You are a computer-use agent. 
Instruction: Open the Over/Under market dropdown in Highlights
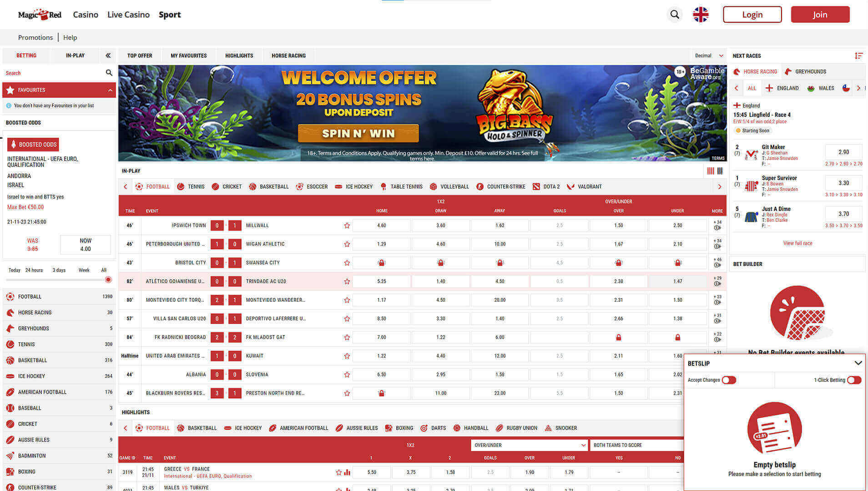pyautogui.click(x=529, y=445)
